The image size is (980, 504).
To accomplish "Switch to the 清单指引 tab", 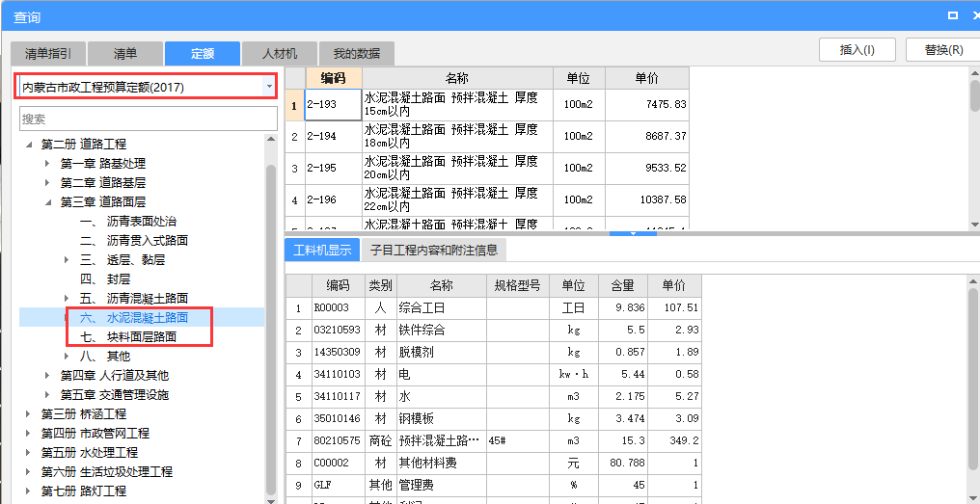I will [47, 53].
